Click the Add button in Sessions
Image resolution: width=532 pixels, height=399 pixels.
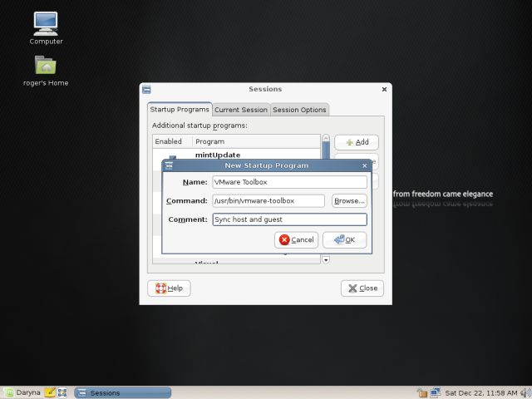click(x=357, y=142)
